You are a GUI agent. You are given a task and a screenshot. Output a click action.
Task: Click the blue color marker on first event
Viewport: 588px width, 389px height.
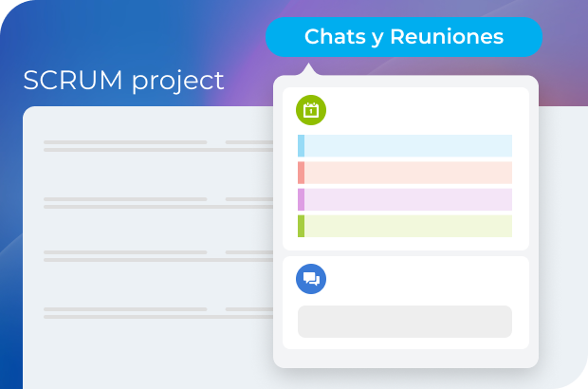coord(301,145)
